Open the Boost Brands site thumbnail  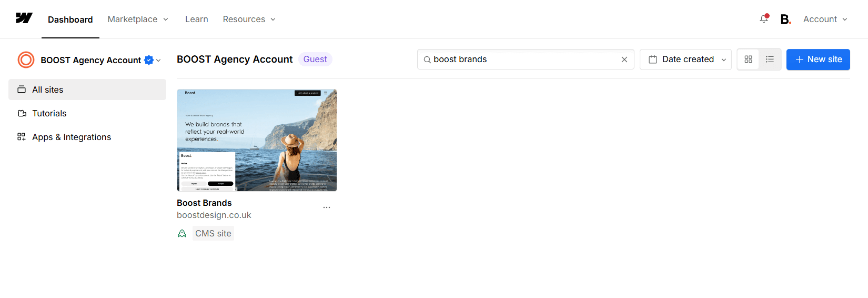tap(257, 140)
